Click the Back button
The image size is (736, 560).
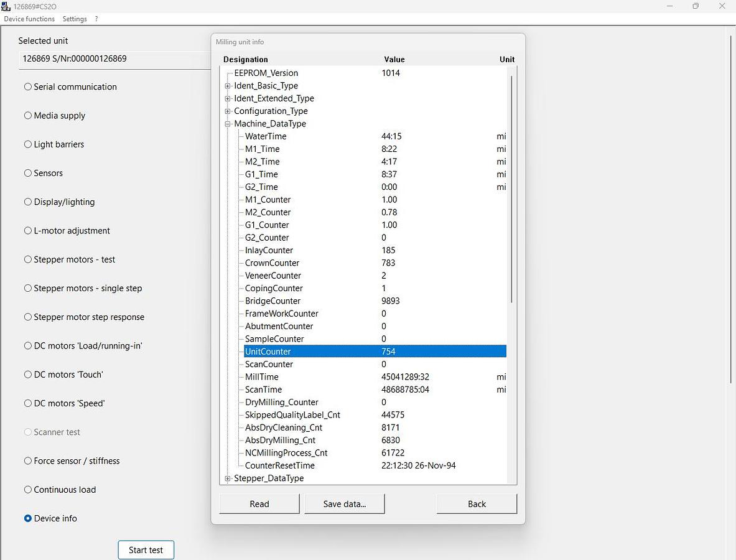[477, 504]
